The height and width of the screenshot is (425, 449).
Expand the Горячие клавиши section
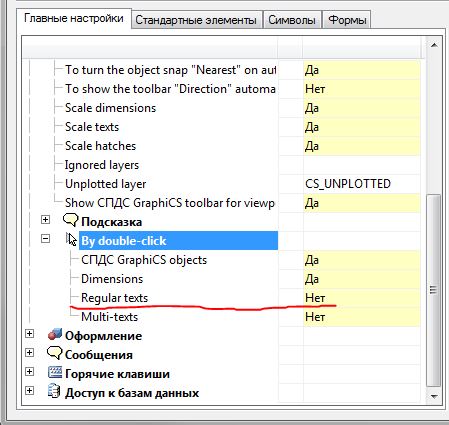click(30, 371)
